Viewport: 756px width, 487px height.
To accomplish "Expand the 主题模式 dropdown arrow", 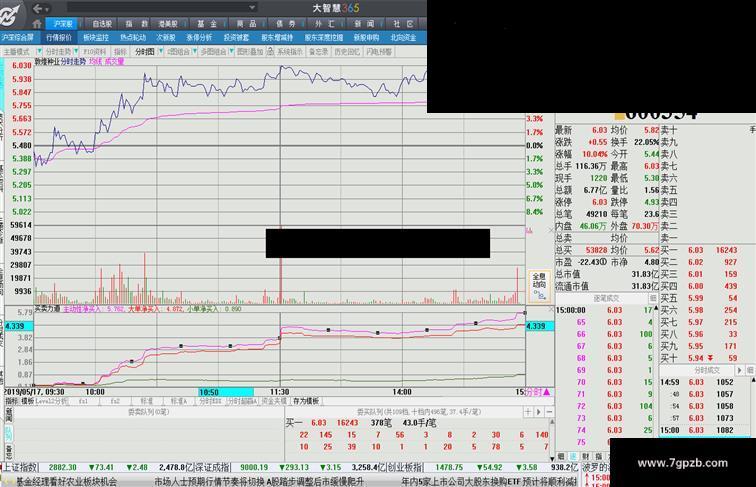I will tap(39, 51).
